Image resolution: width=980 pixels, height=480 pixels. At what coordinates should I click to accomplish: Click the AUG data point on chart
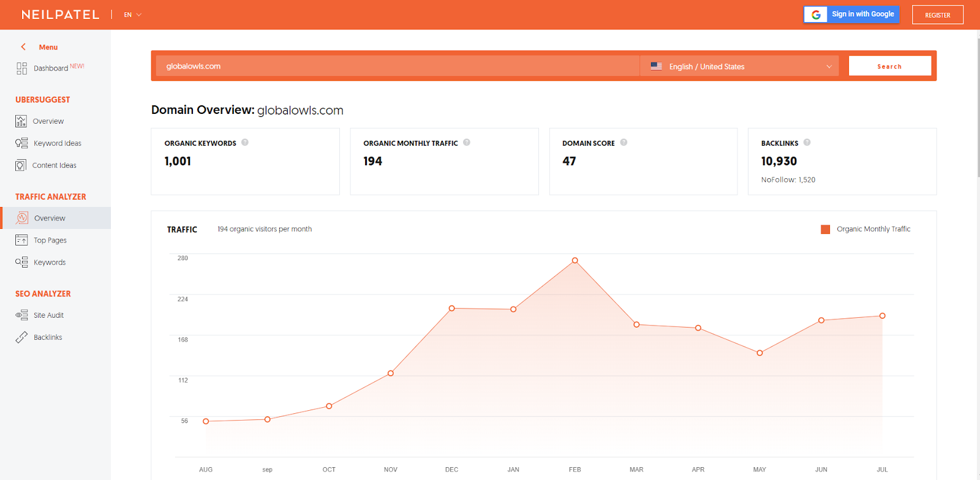point(206,421)
